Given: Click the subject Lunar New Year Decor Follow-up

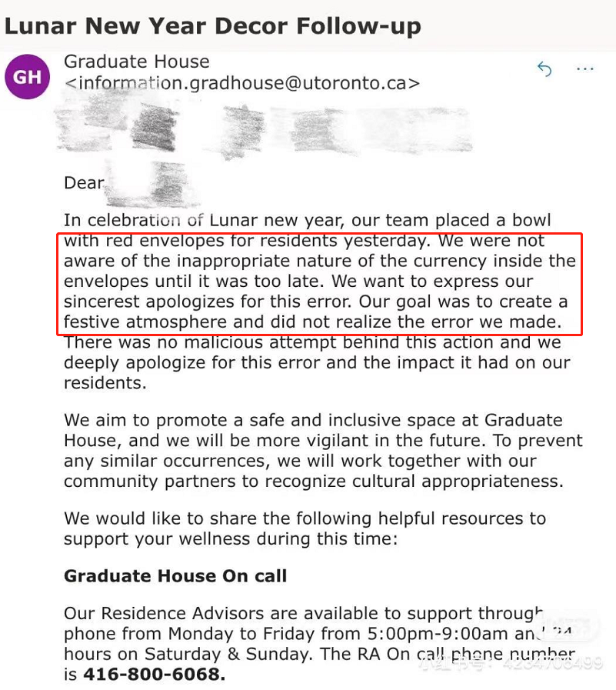Looking at the screenshot, I should click(x=213, y=26).
